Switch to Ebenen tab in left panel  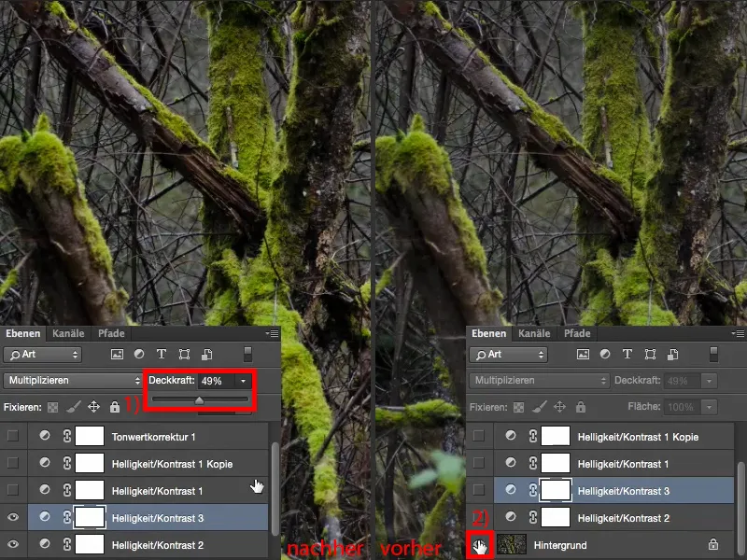22,333
